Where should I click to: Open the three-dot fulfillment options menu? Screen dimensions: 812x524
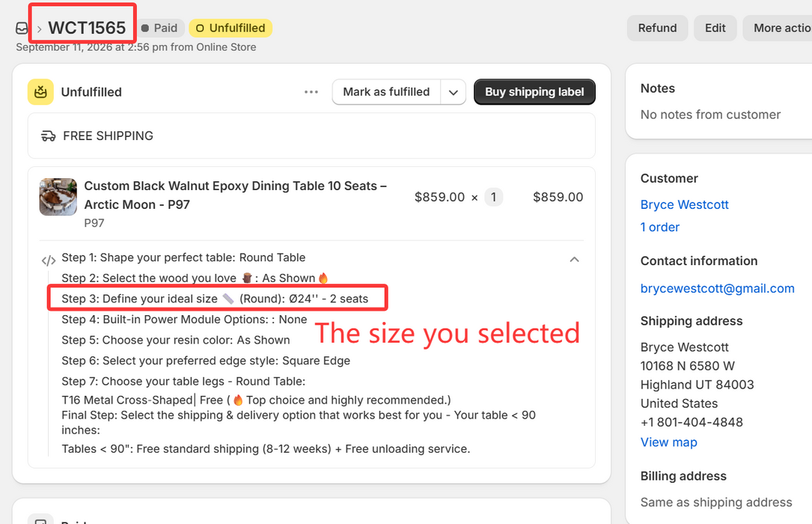(x=311, y=91)
